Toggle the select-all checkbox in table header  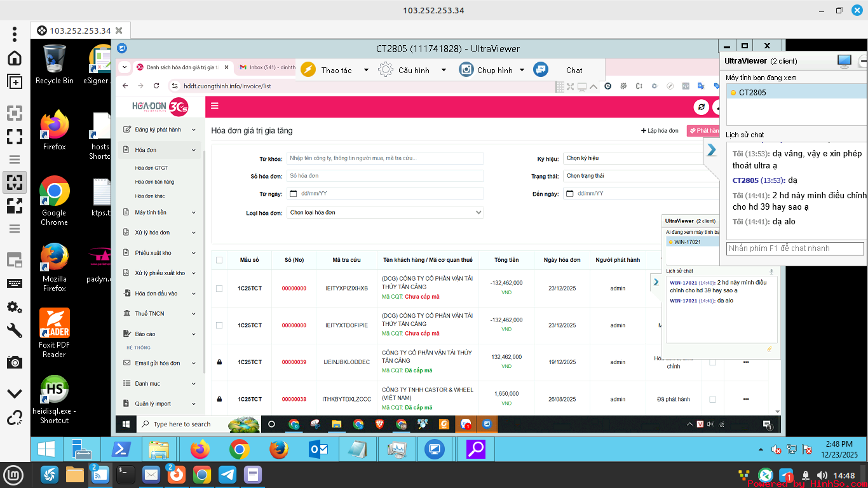click(x=219, y=260)
